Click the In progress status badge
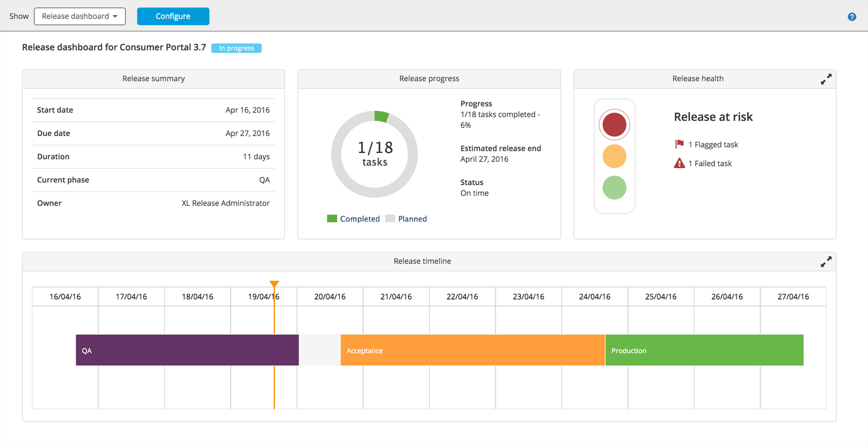Screen dimensions: 868x447 tap(236, 48)
